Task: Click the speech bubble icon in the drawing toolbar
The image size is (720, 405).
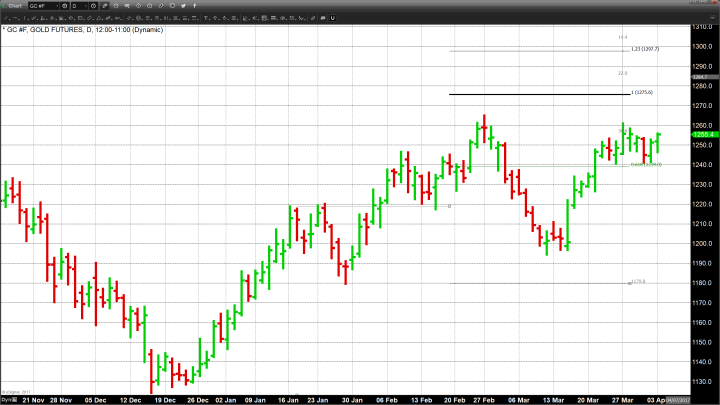Action: pos(127,6)
